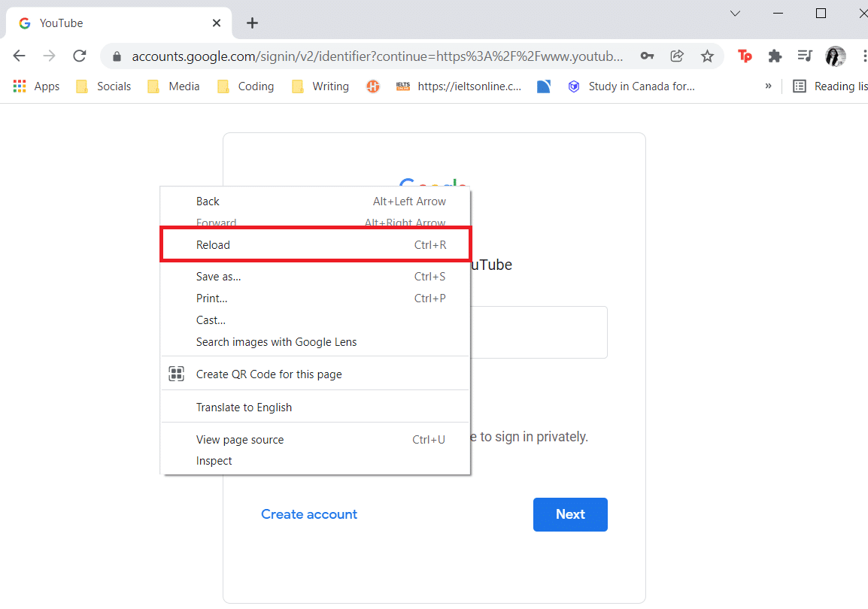Open saved passwords key icon
Image resolution: width=868 pixels, height=609 pixels.
[x=647, y=56]
